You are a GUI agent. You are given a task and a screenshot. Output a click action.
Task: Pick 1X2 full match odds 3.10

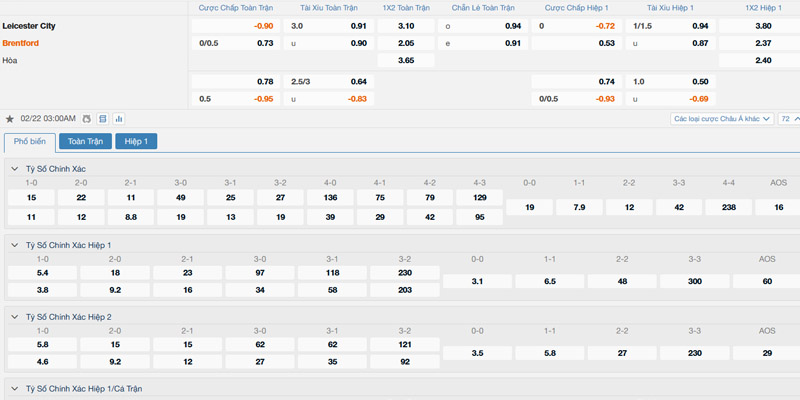(x=406, y=26)
